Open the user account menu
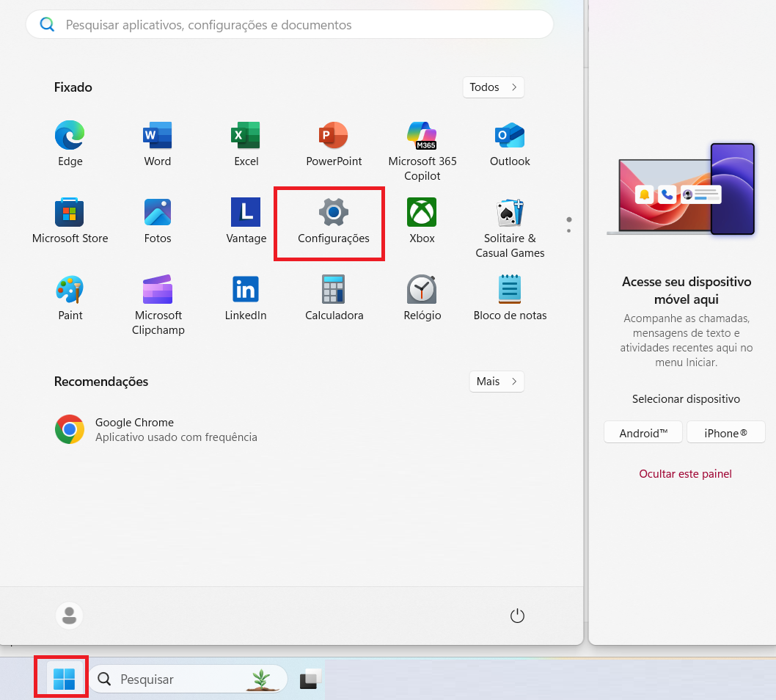This screenshot has width=776, height=700. pos(69,616)
